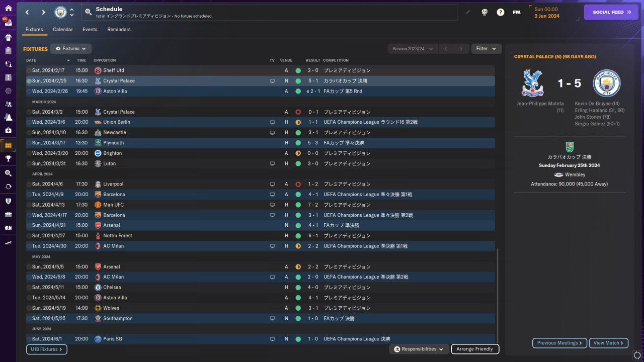644x362 pixels.
Task: Open the Home screen from the sidebar
Action: click(x=8, y=8)
